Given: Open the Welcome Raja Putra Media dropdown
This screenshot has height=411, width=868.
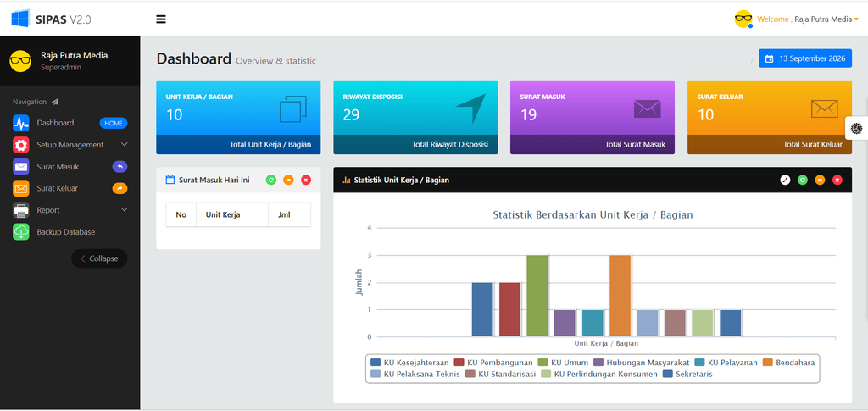Looking at the screenshot, I should click(x=808, y=19).
